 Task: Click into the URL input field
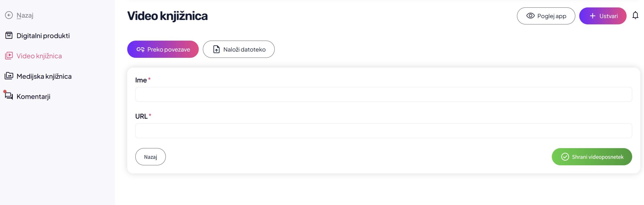tap(383, 131)
